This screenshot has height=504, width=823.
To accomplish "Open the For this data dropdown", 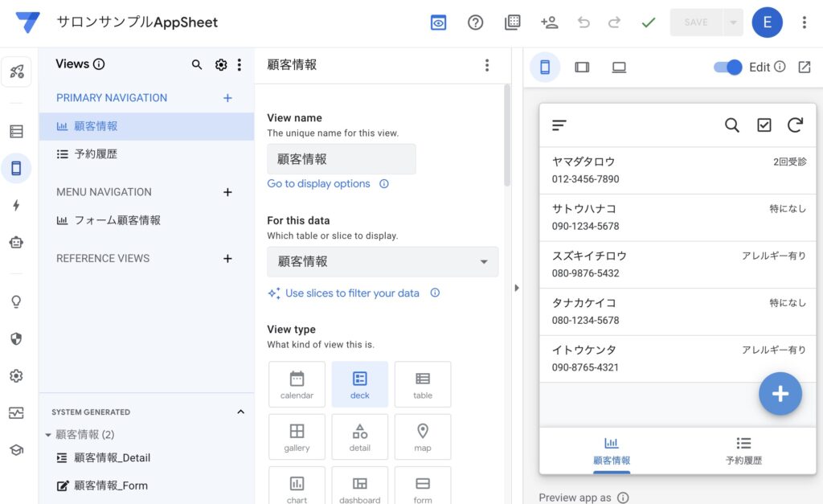I will click(383, 262).
